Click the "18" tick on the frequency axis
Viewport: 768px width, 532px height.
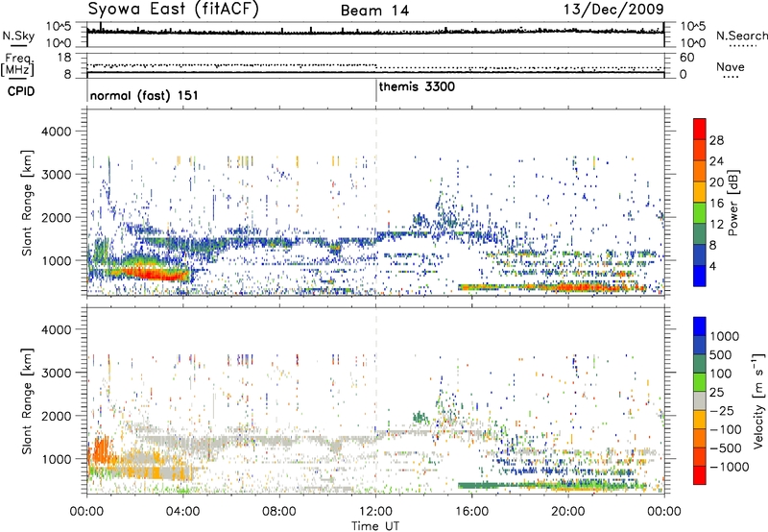coord(63,58)
